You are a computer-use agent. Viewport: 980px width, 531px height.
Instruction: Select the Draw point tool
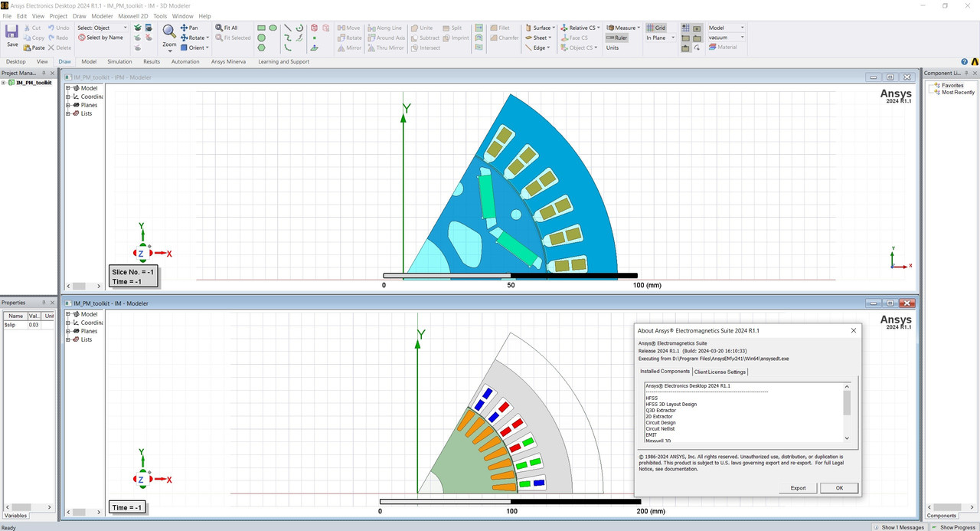tap(314, 38)
